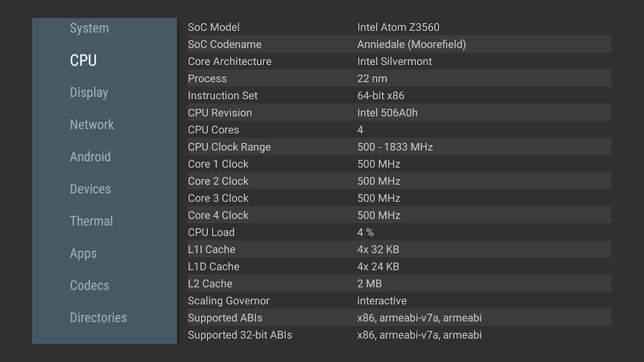This screenshot has width=644, height=362.
Task: Click the SoC Codename Anniedale row
Action: tap(398, 44)
